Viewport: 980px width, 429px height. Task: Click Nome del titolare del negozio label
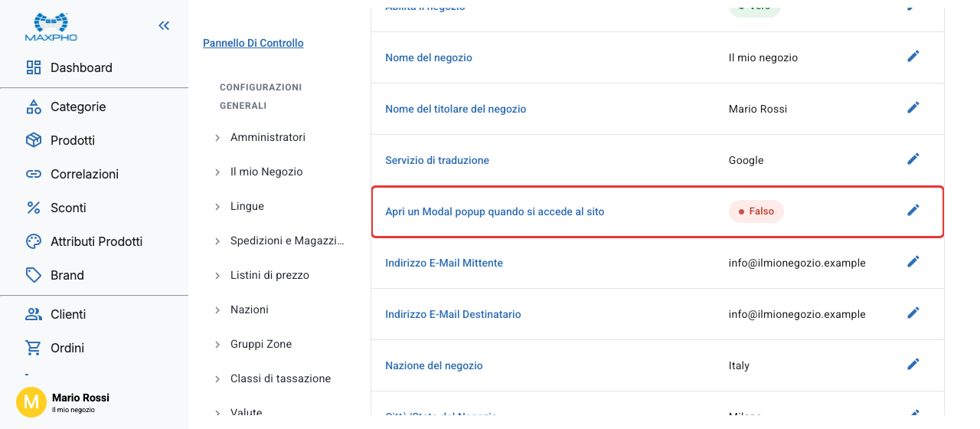click(x=456, y=109)
